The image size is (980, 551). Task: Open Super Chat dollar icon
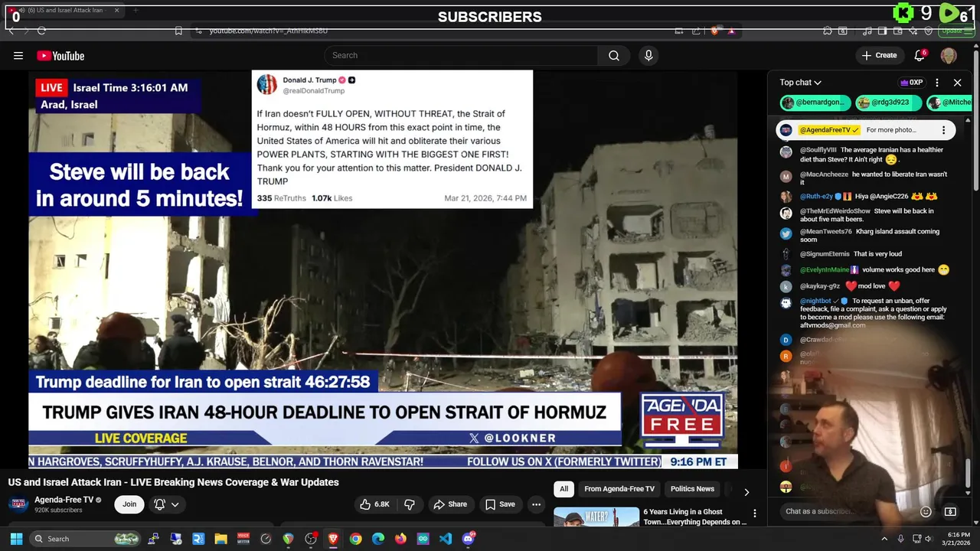tap(950, 511)
